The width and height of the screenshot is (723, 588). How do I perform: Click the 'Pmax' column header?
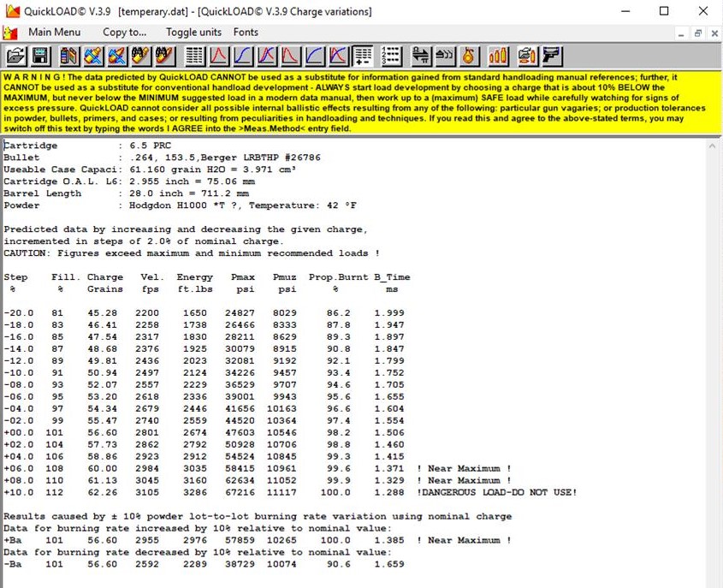(x=243, y=277)
